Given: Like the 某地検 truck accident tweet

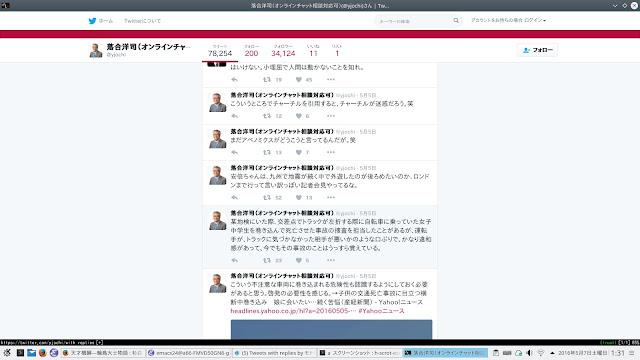Looking at the screenshot, I should [299, 260].
